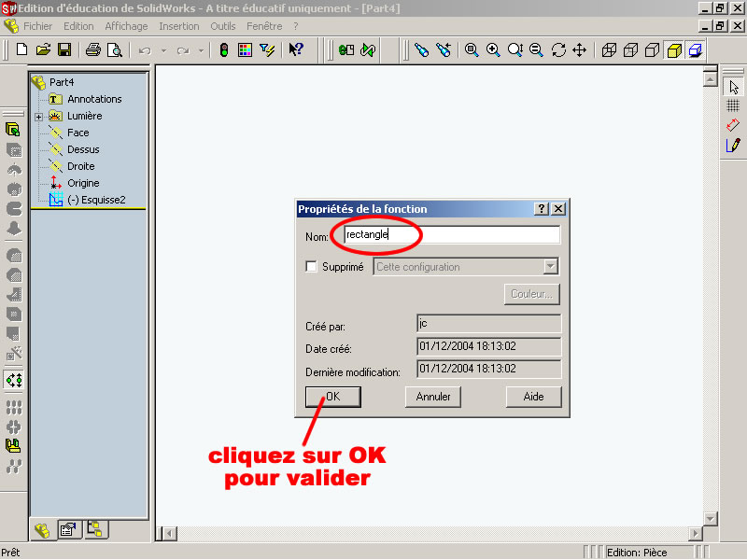Close the Propriétés de la fonction dialog

click(x=558, y=208)
